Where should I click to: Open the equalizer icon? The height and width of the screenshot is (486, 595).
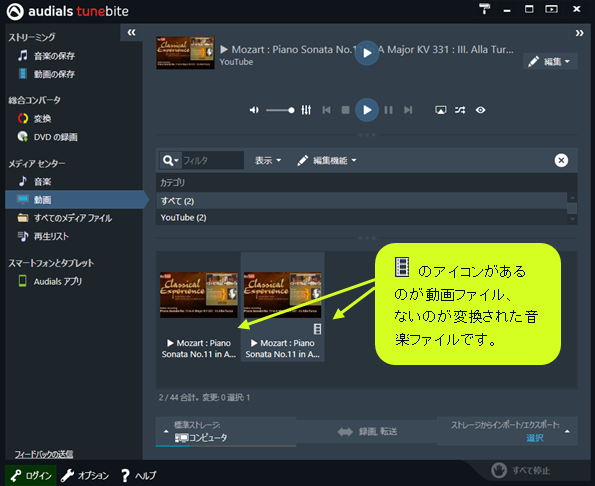(x=306, y=110)
